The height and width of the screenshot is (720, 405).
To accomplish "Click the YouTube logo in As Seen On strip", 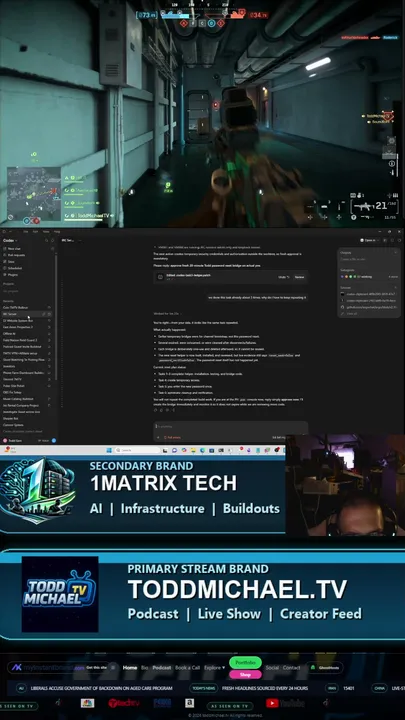I will point(285,703).
